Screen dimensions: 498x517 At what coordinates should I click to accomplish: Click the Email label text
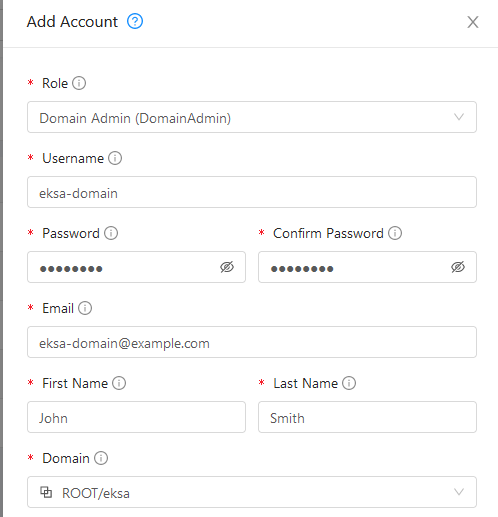pyautogui.click(x=58, y=308)
